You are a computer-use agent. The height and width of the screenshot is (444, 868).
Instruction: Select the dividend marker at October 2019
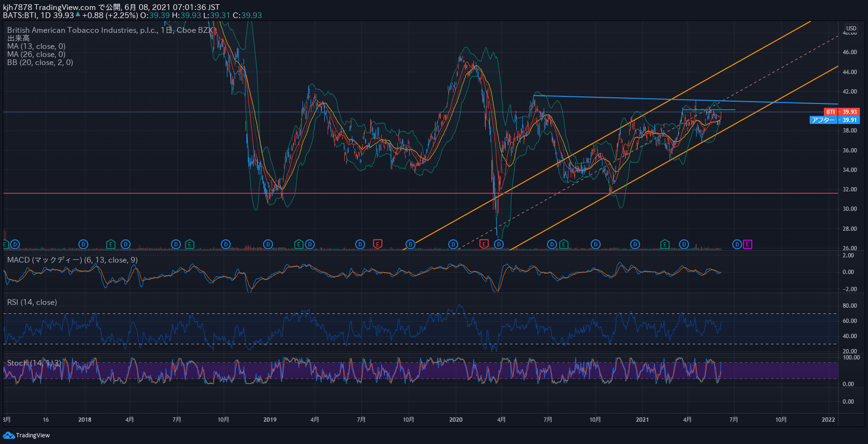(410, 245)
